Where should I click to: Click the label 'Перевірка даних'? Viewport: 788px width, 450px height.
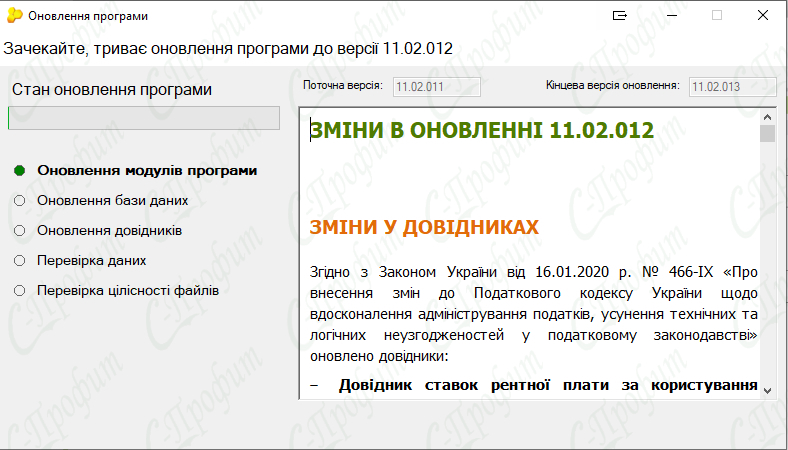point(91,260)
